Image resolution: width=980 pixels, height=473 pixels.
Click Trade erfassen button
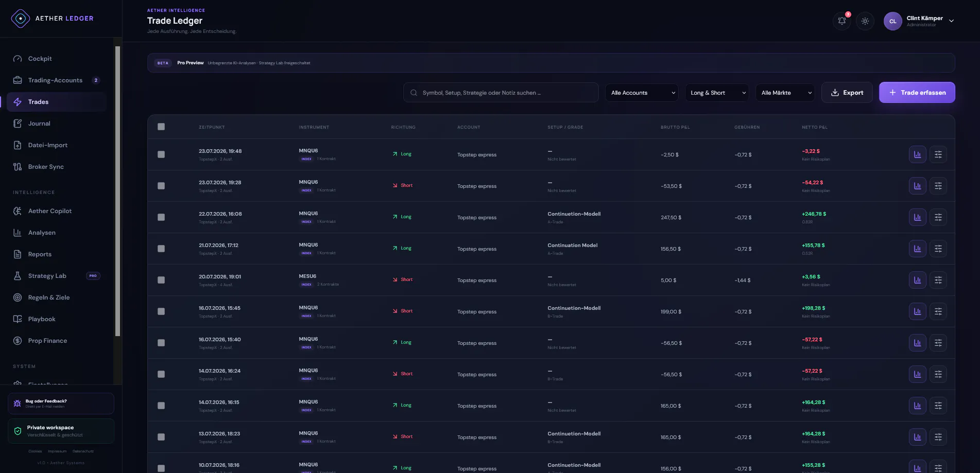point(917,93)
